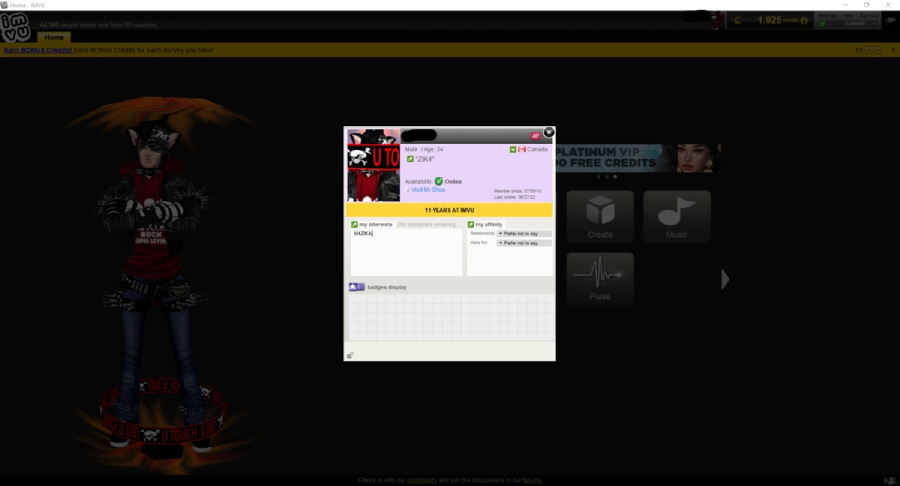Click the green availability check in top bar
Screen dimensions: 900x486
[x=823, y=24]
